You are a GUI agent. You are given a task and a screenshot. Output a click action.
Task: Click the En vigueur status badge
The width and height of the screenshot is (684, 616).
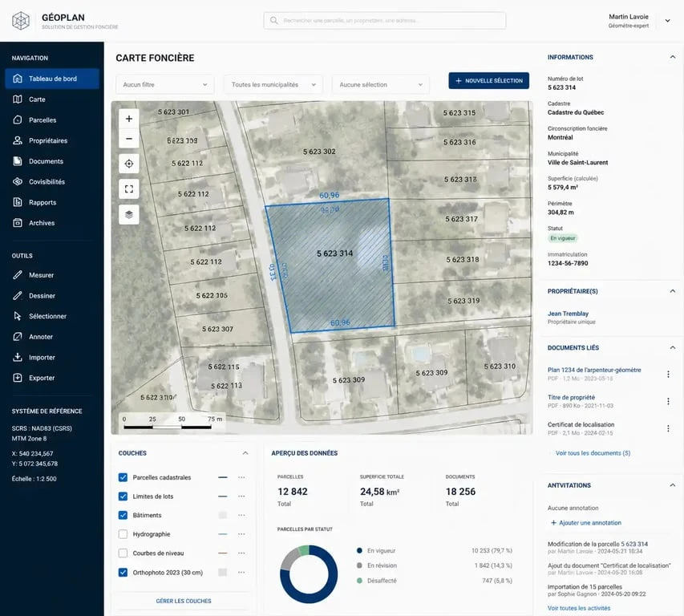click(563, 238)
